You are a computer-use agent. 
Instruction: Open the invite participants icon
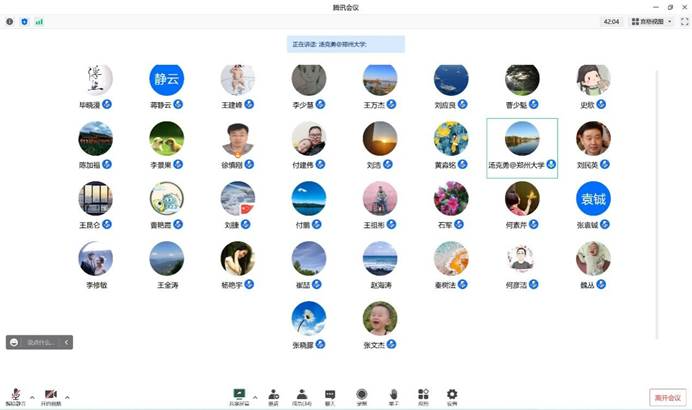click(274, 397)
